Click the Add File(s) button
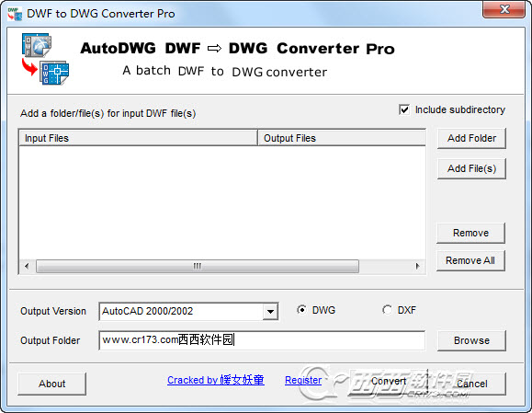The width and height of the screenshot is (532, 413). [x=471, y=168]
